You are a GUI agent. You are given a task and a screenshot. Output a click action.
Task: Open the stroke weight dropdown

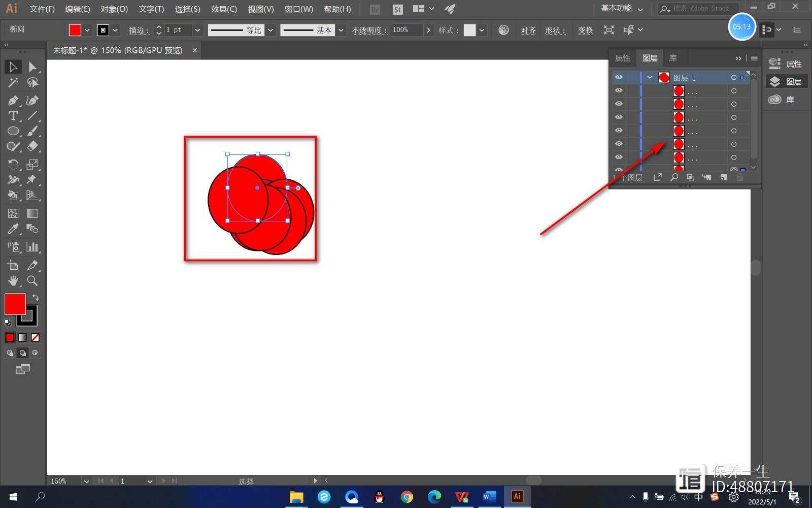click(x=197, y=30)
